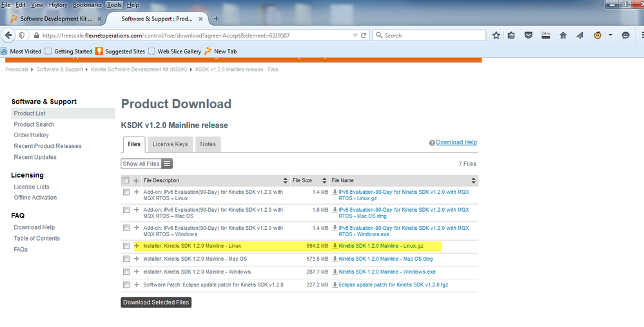Image resolution: width=644 pixels, height=327 pixels.
Task: Close the Software & Support tab
Action: point(200,19)
